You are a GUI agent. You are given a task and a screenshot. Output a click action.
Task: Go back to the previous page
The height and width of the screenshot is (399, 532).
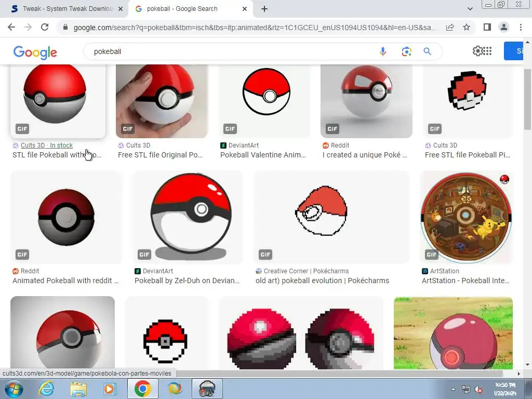pyautogui.click(x=11, y=27)
